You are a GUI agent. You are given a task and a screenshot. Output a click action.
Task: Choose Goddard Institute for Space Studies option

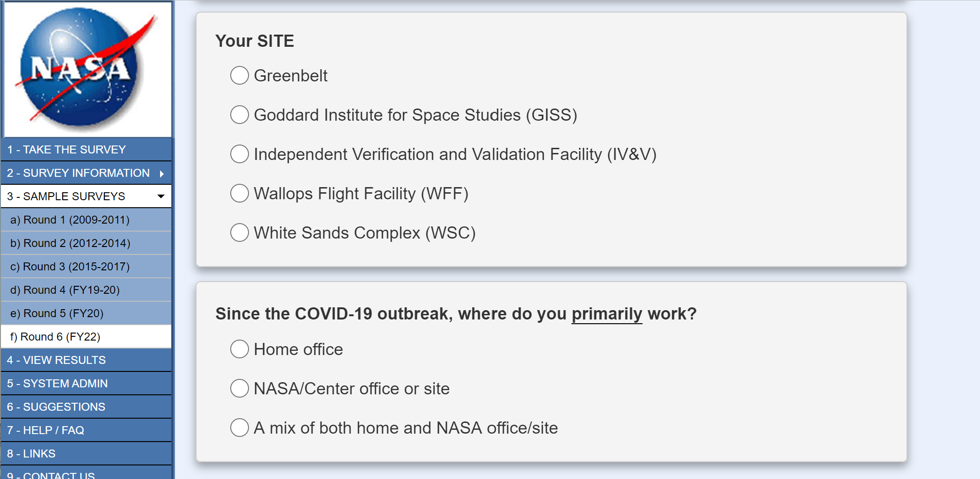pos(239,115)
